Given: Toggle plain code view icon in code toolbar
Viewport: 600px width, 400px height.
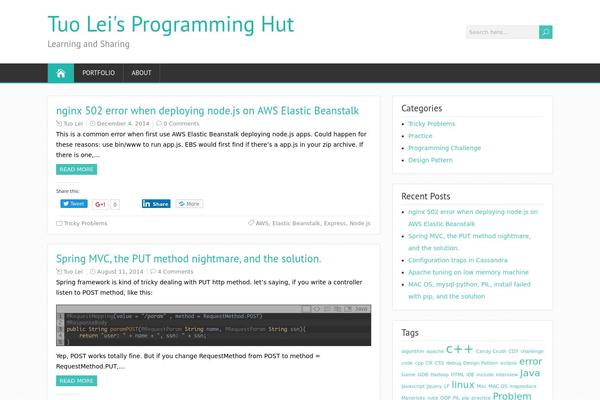Looking at the screenshot, I should coord(317,309).
